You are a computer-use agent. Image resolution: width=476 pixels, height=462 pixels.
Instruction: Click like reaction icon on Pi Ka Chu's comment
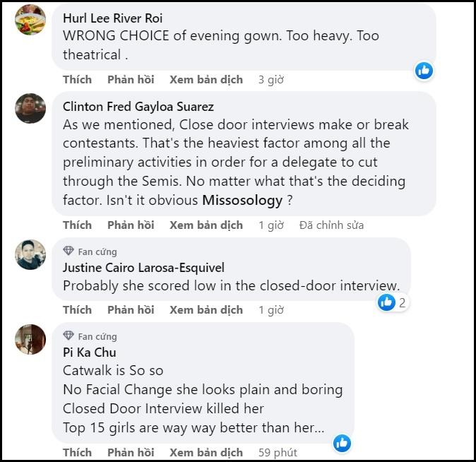point(343,443)
